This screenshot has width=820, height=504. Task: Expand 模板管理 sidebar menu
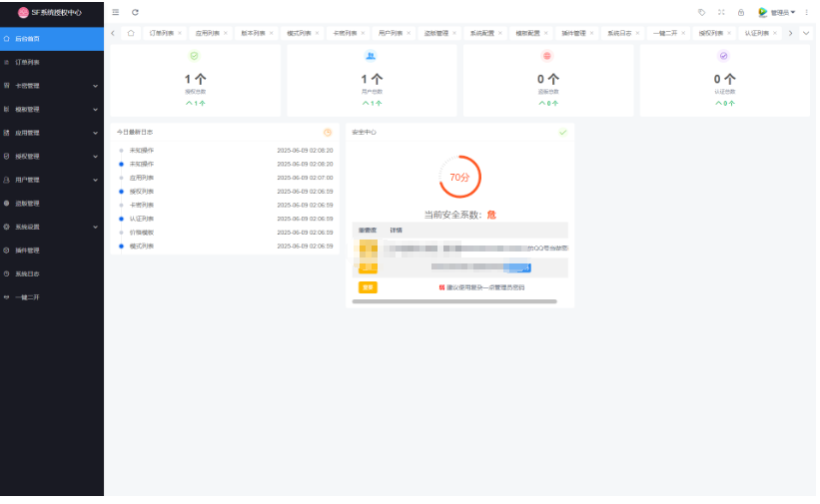click(x=52, y=109)
